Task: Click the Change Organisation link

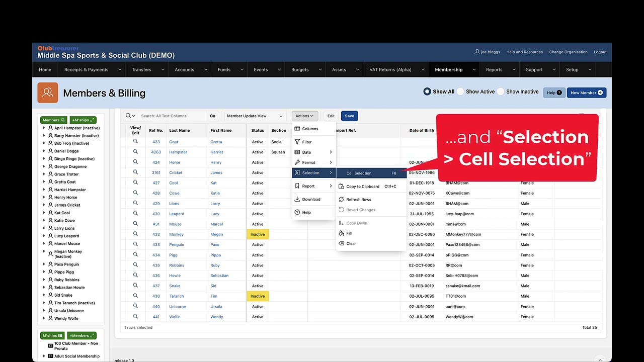Action: 568,52
